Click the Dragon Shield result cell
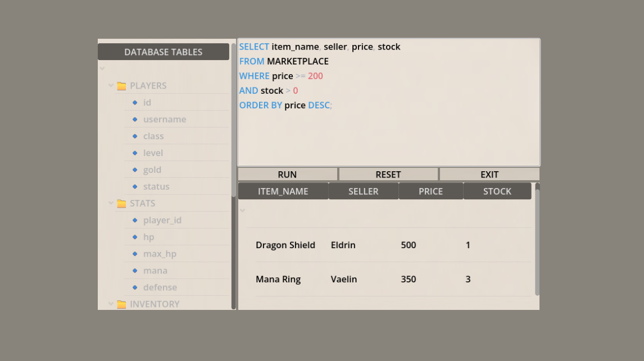Image resolution: width=644 pixels, height=361 pixels. pos(285,245)
